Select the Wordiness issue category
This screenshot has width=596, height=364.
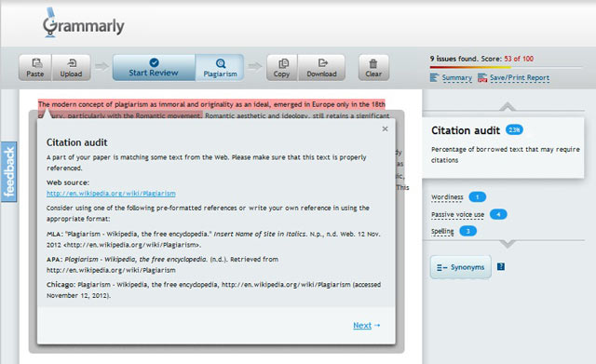pyautogui.click(x=447, y=197)
